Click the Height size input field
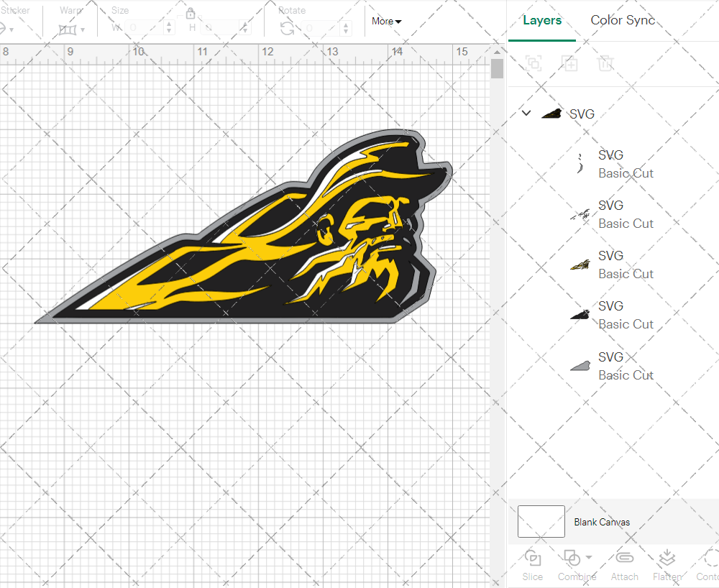719x588 pixels. pyautogui.click(x=220, y=28)
